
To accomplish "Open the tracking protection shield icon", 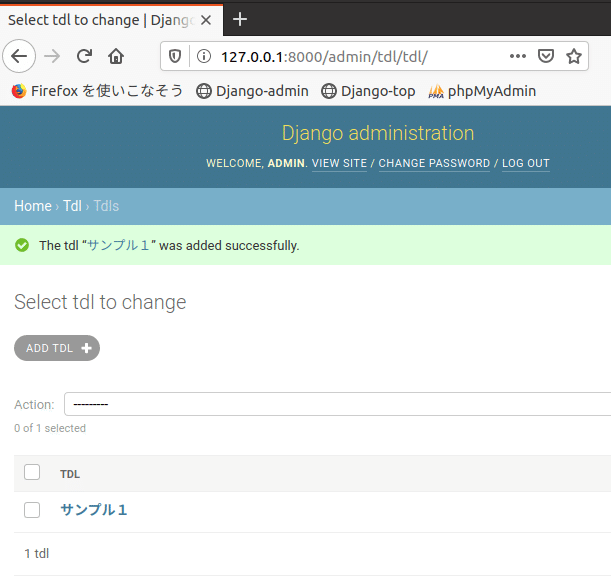I will click(175, 57).
